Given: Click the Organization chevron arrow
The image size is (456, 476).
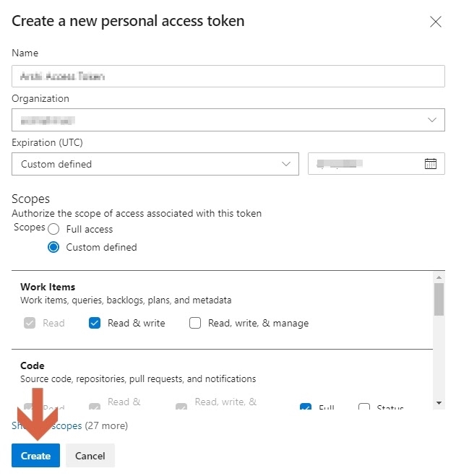Looking at the screenshot, I should (x=432, y=120).
